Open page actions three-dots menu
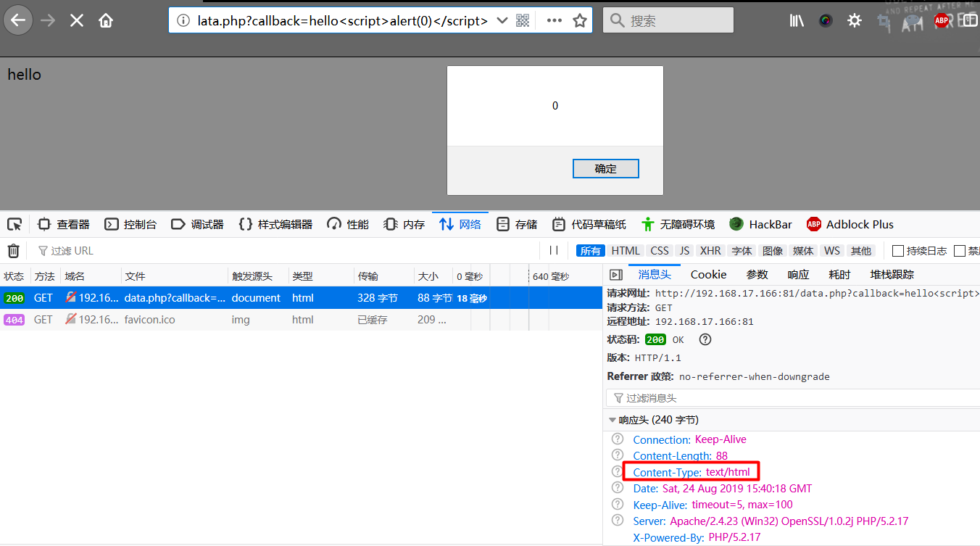 click(555, 20)
